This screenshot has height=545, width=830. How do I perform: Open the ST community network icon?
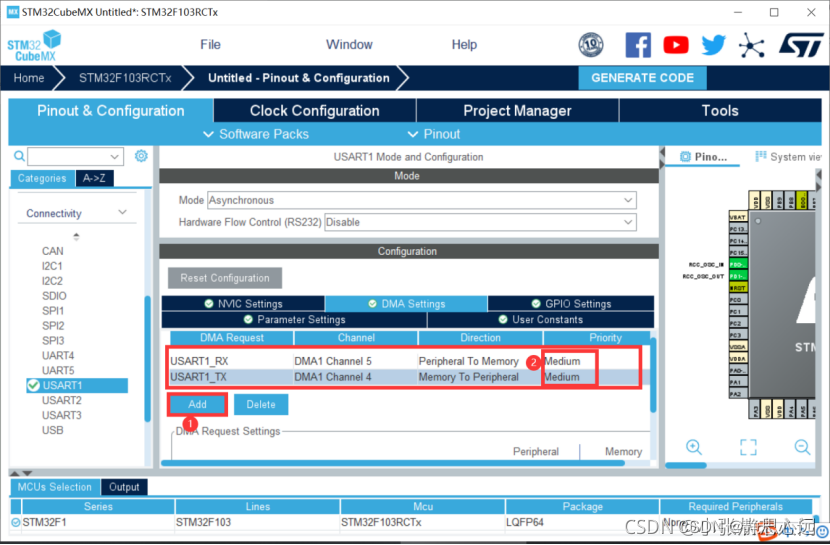[x=752, y=45]
